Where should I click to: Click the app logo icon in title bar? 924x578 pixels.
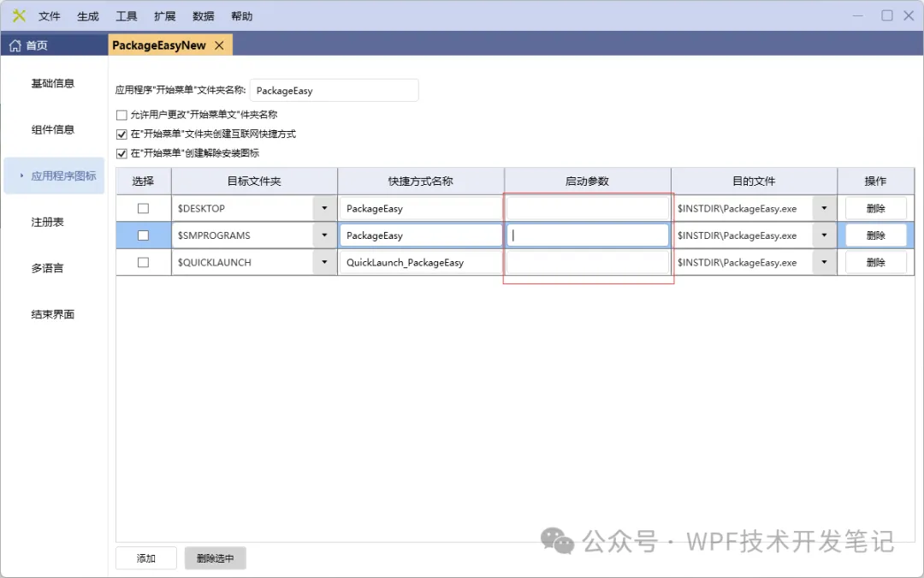coord(19,16)
